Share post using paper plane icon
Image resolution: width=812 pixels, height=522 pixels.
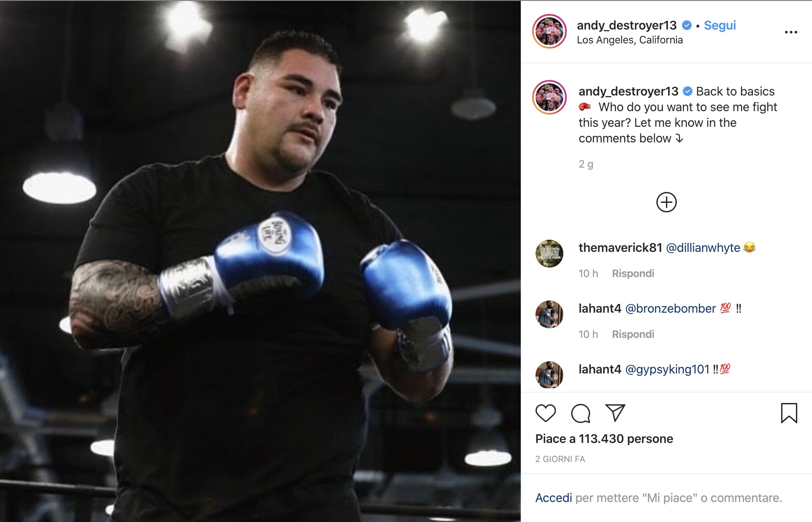(615, 413)
